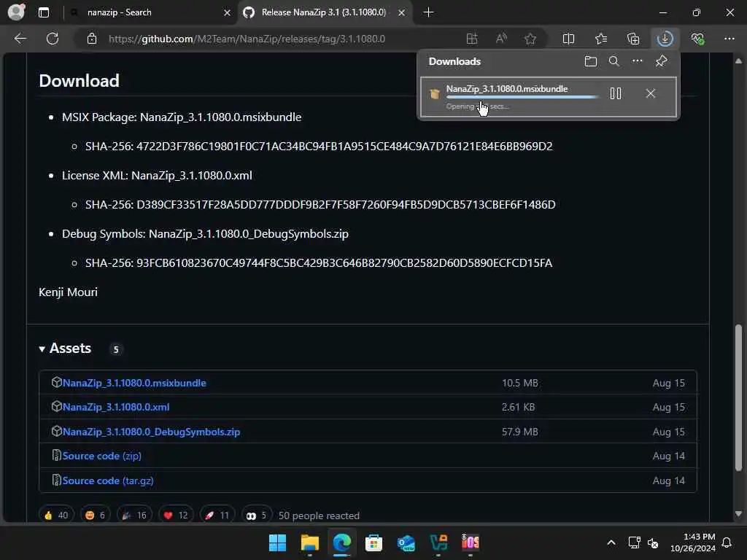Pin the Downloads panel
The height and width of the screenshot is (560, 747).
[661, 61]
